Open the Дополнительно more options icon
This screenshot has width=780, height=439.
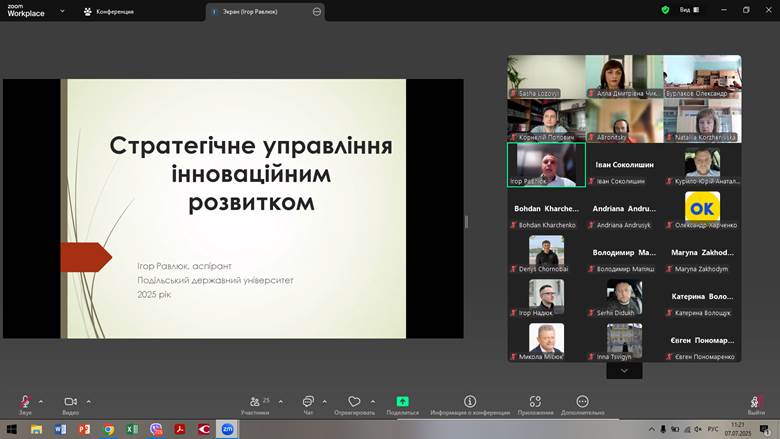pyautogui.click(x=582, y=402)
